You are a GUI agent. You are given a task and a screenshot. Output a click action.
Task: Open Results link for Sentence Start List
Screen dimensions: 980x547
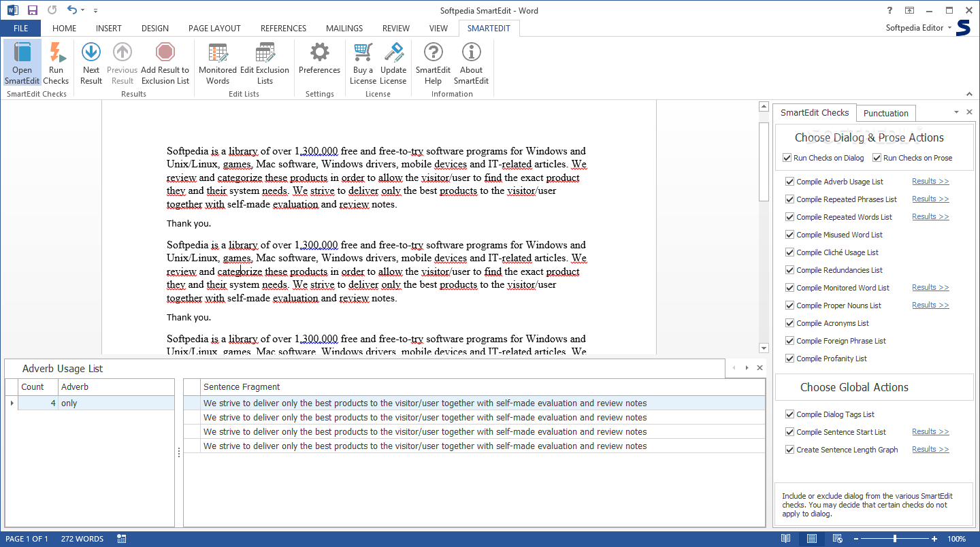(930, 431)
